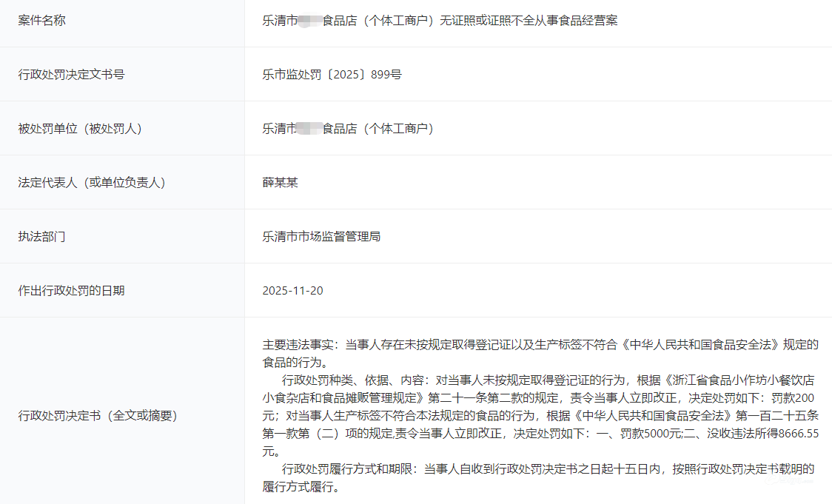Click the 罚款5000元 fine amount text
The height and width of the screenshot is (504, 832).
(648, 434)
